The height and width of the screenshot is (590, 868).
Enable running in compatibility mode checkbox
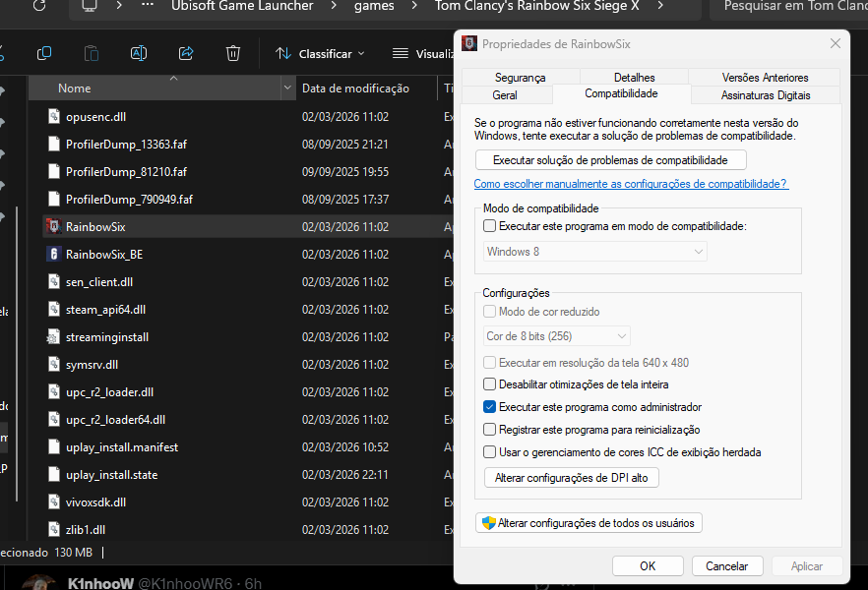489,226
